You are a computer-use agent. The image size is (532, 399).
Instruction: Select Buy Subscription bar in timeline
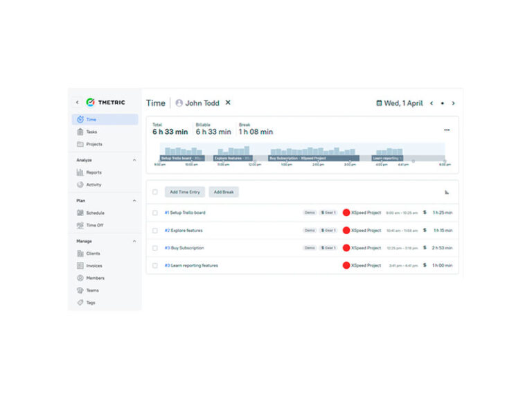[314, 158]
